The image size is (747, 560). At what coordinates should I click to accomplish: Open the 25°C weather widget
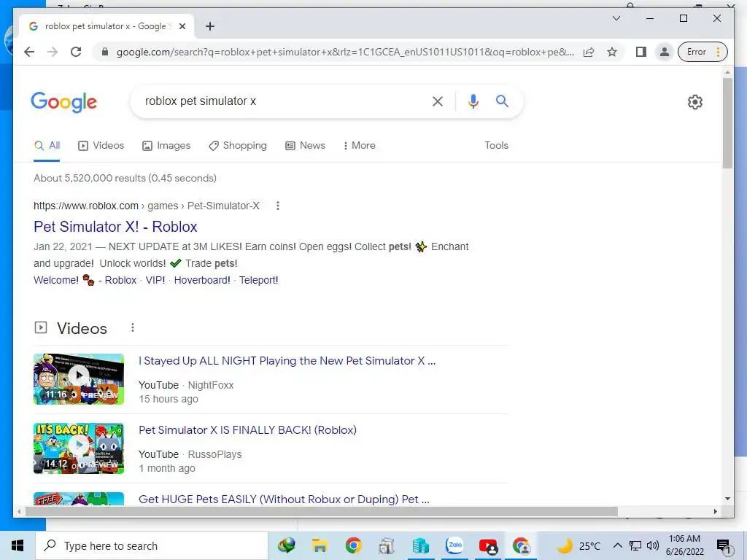pos(578,545)
